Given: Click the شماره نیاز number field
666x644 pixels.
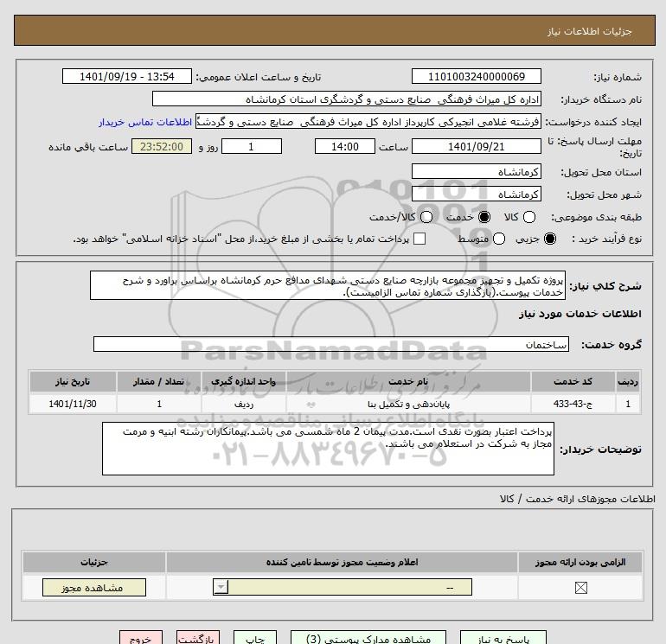Looking at the screenshot, I should click(x=476, y=76).
